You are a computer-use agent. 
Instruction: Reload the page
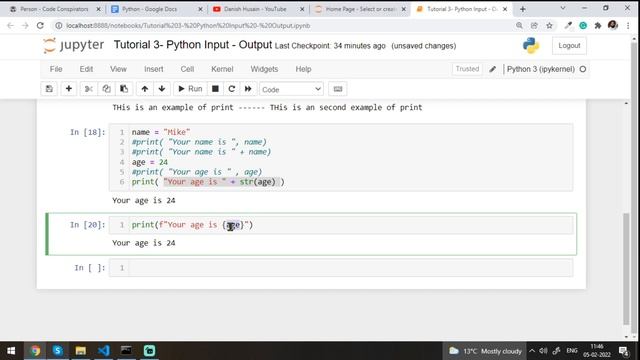tap(40, 25)
